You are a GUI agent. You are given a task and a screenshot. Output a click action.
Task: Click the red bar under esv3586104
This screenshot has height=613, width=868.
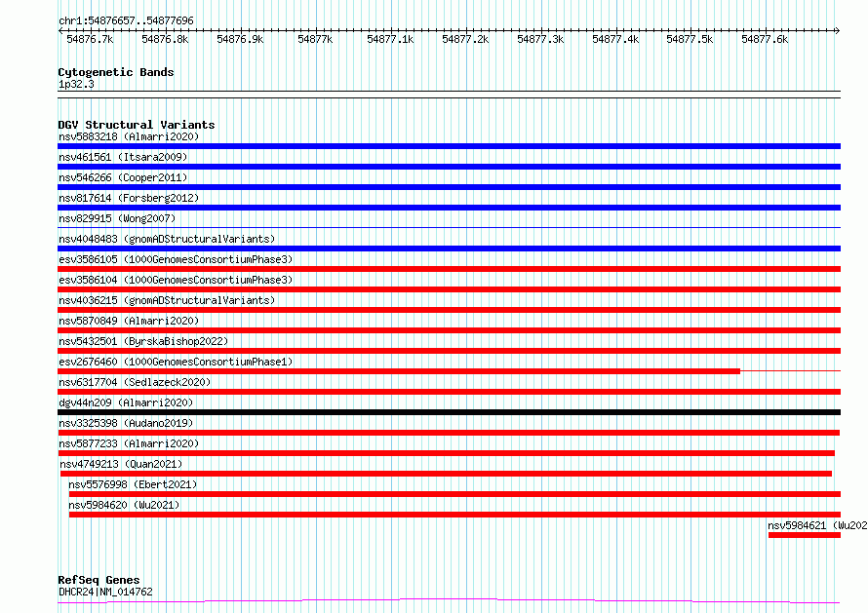pos(449,289)
